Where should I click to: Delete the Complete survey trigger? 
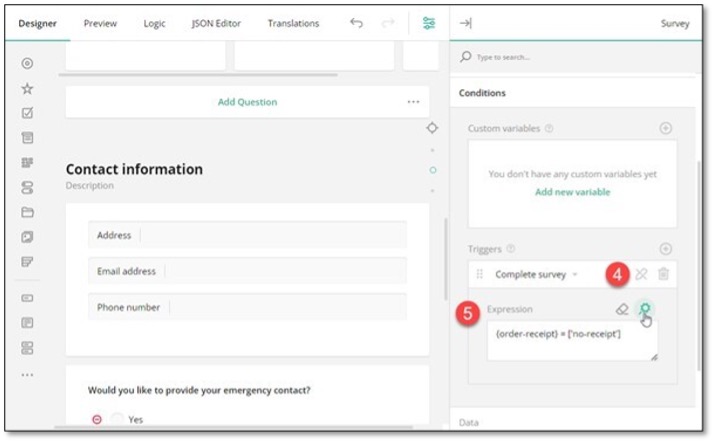663,274
